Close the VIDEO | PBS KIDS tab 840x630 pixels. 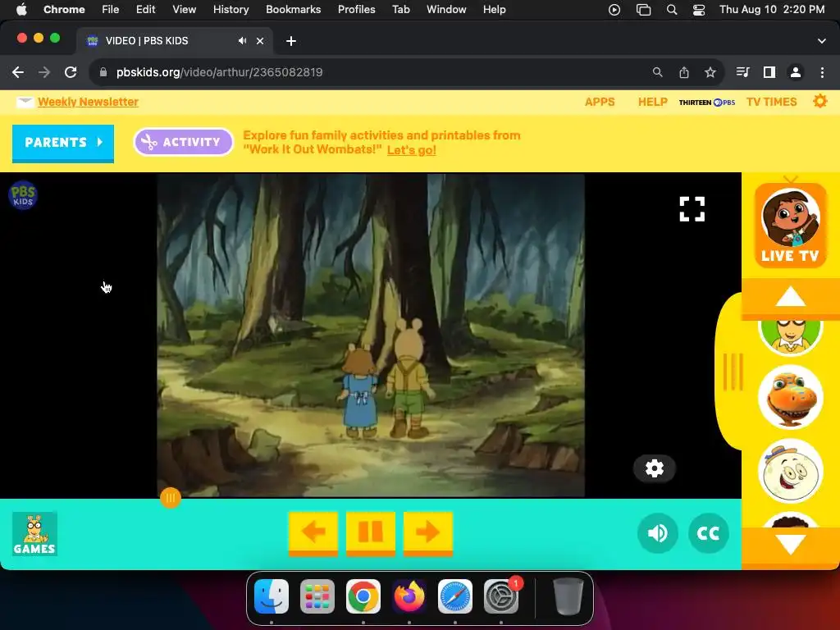[260, 41]
